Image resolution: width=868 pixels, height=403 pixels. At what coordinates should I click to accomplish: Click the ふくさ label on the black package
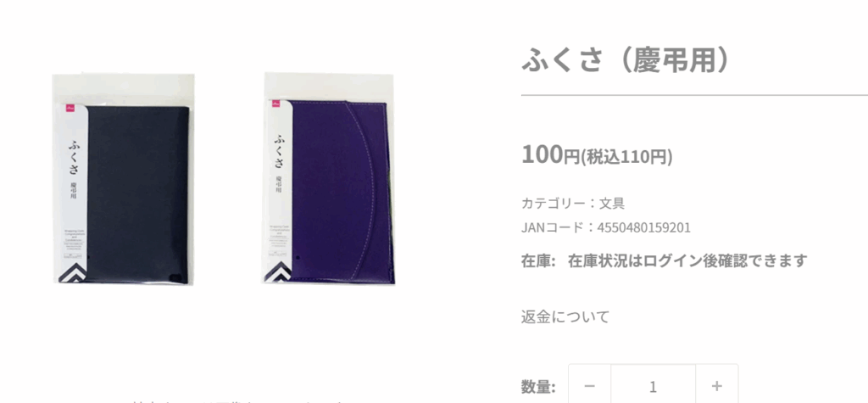75,158
